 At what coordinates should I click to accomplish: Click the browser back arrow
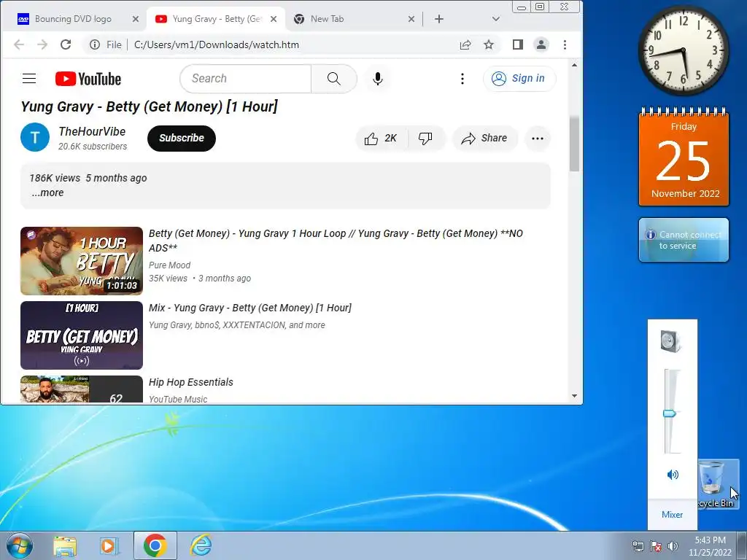pos(18,44)
